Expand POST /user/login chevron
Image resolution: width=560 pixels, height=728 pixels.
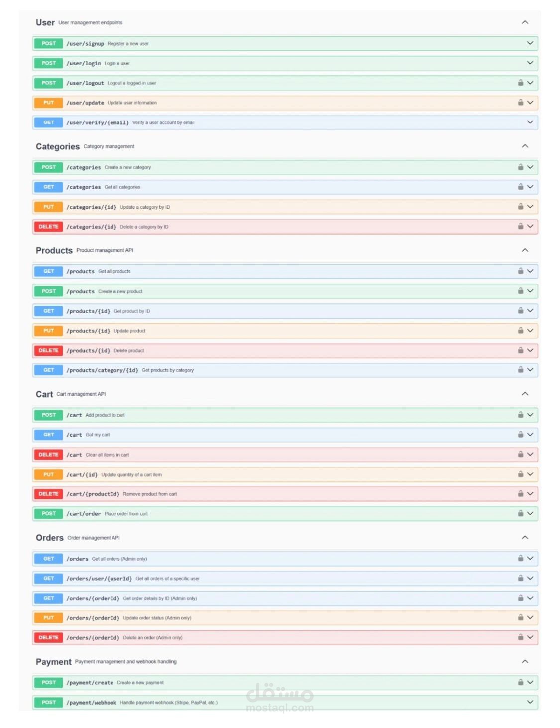pos(530,63)
